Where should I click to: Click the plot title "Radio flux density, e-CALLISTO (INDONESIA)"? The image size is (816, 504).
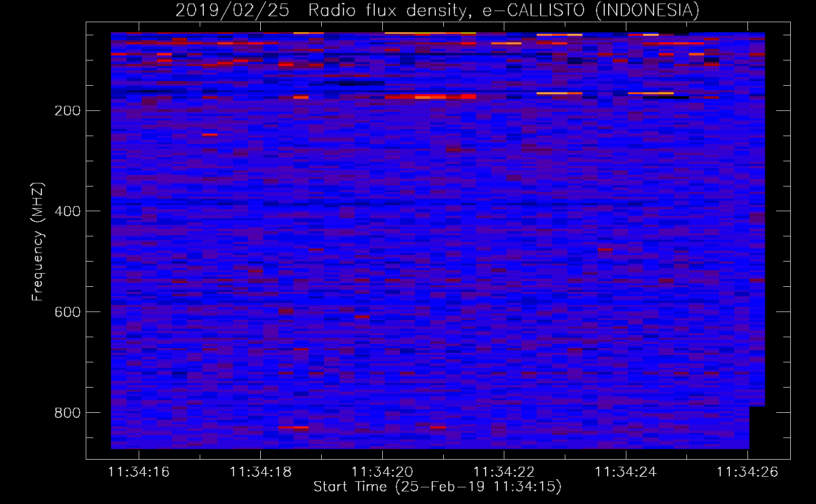click(504, 10)
